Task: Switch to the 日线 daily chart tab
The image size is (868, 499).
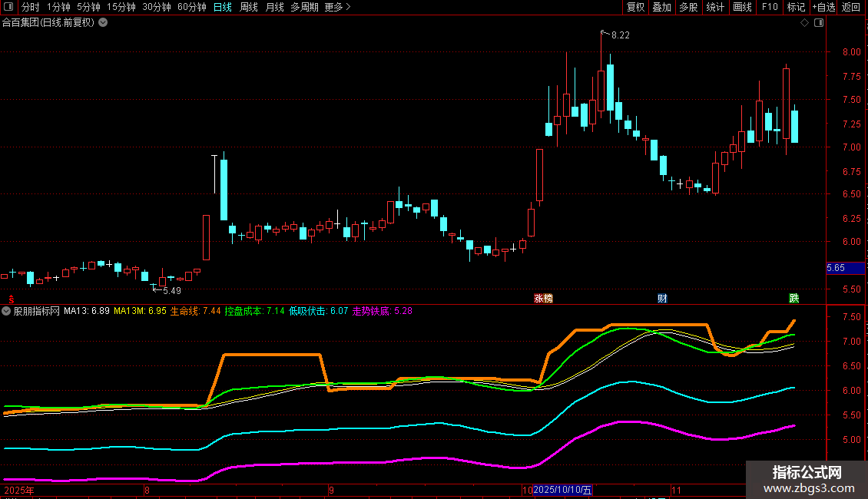Action: point(222,7)
